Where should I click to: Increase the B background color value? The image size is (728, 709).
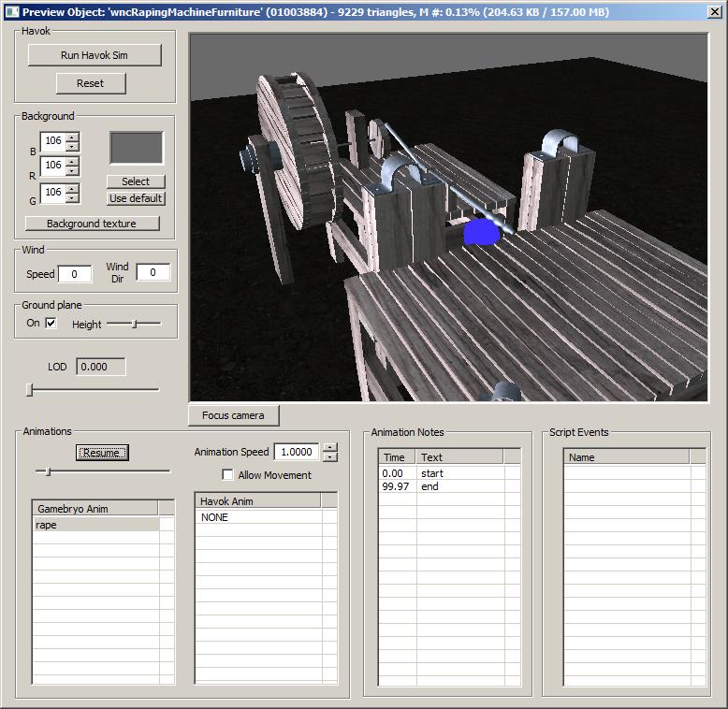point(72,137)
